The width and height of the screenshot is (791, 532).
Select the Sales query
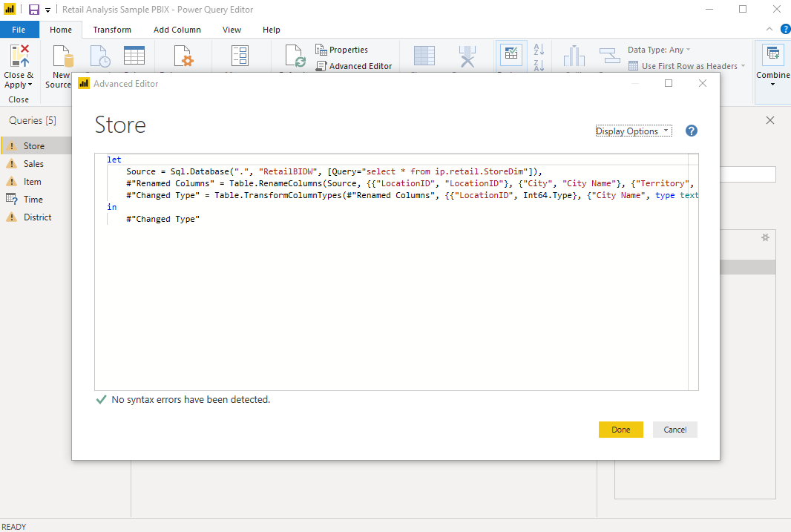pyautogui.click(x=36, y=164)
